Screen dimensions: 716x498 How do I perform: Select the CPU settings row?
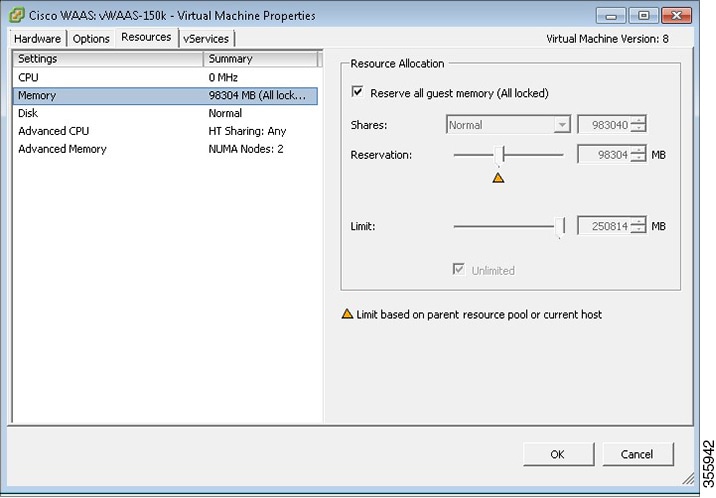(165, 78)
